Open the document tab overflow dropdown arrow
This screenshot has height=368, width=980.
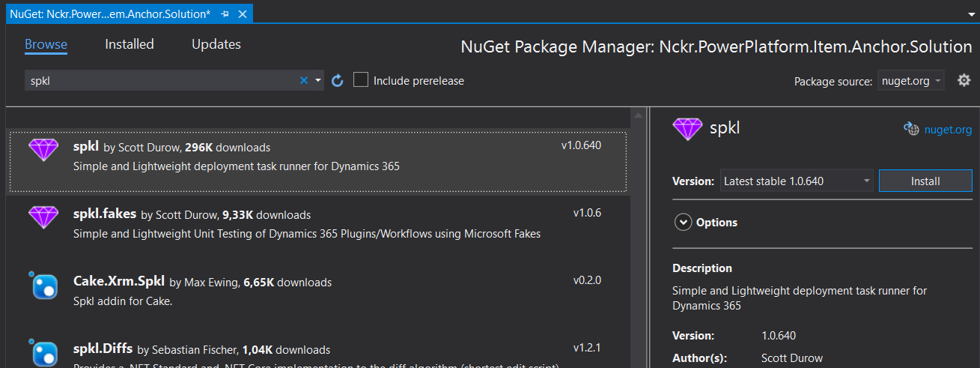pos(970,13)
